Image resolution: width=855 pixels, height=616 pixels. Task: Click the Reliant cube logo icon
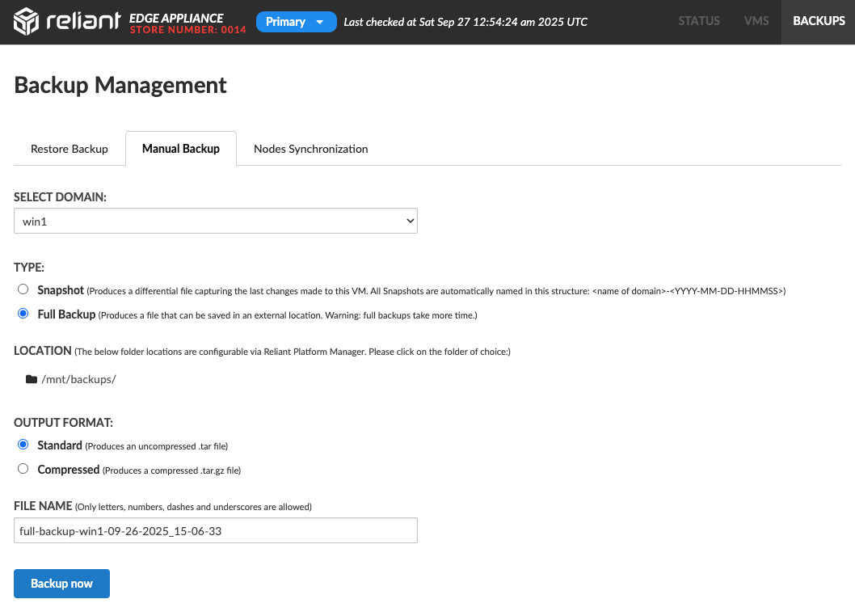(26, 22)
